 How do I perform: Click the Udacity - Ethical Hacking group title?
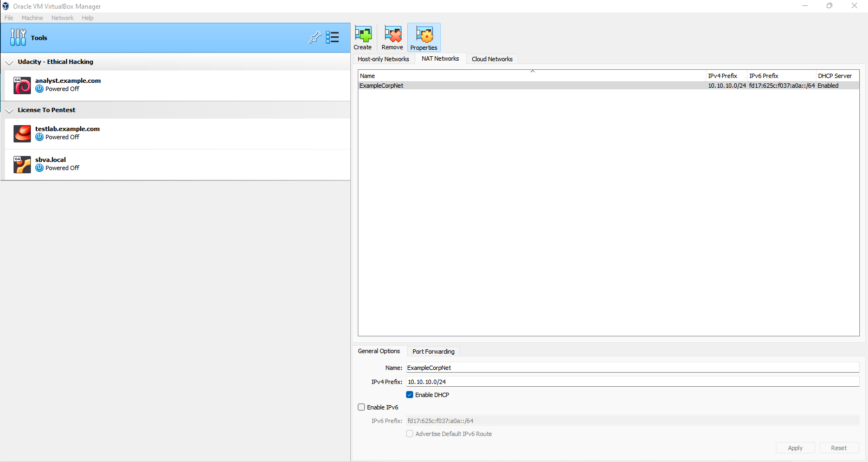tap(55, 62)
